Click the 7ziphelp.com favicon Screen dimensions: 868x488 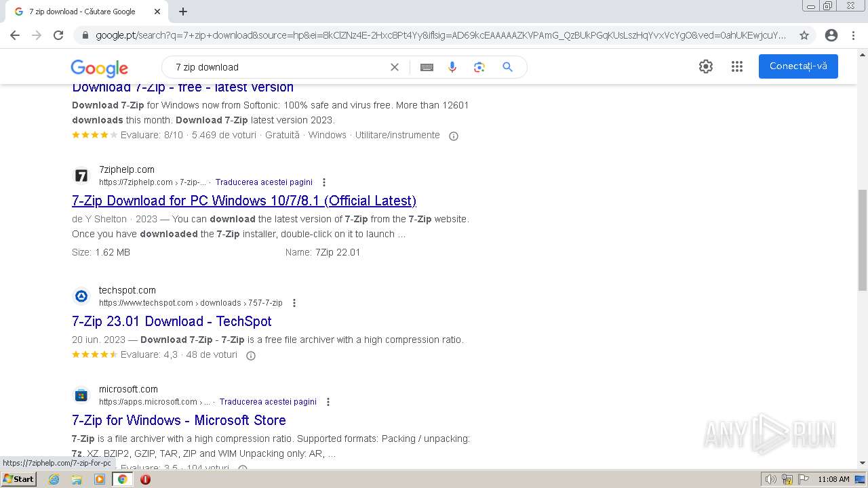tap(81, 176)
